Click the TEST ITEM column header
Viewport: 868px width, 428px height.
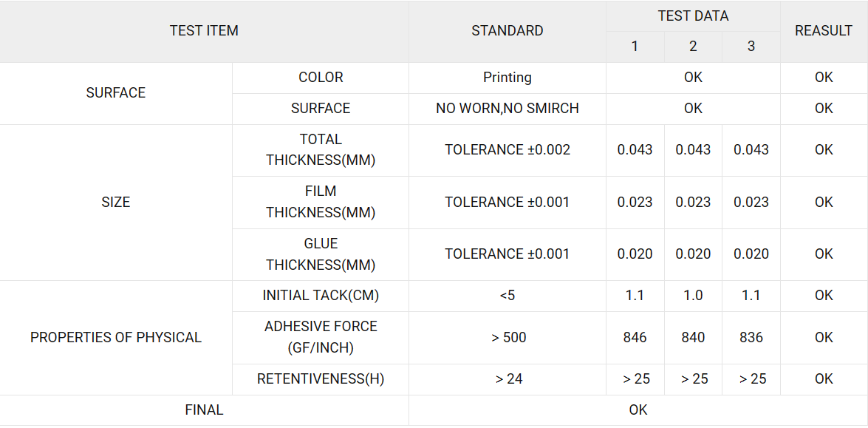(204, 31)
